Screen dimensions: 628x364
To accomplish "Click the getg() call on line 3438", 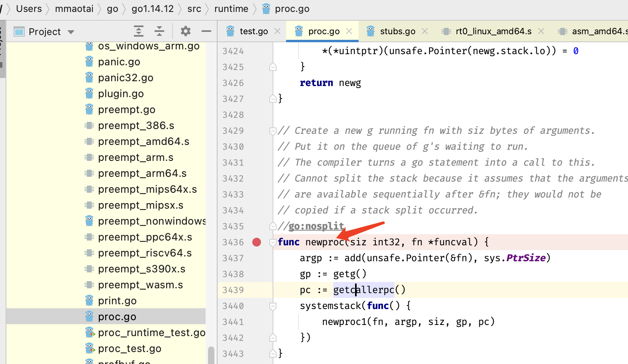I will pos(350,274).
